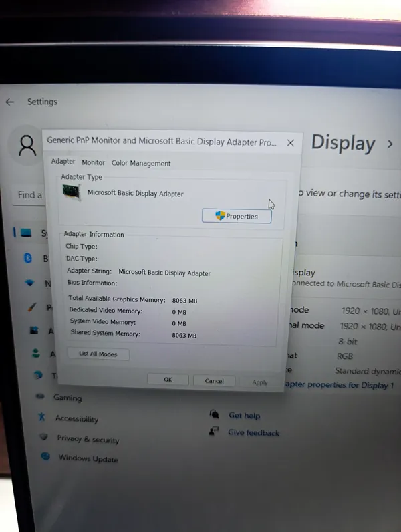Click the Privacy & security shield icon

point(43,438)
